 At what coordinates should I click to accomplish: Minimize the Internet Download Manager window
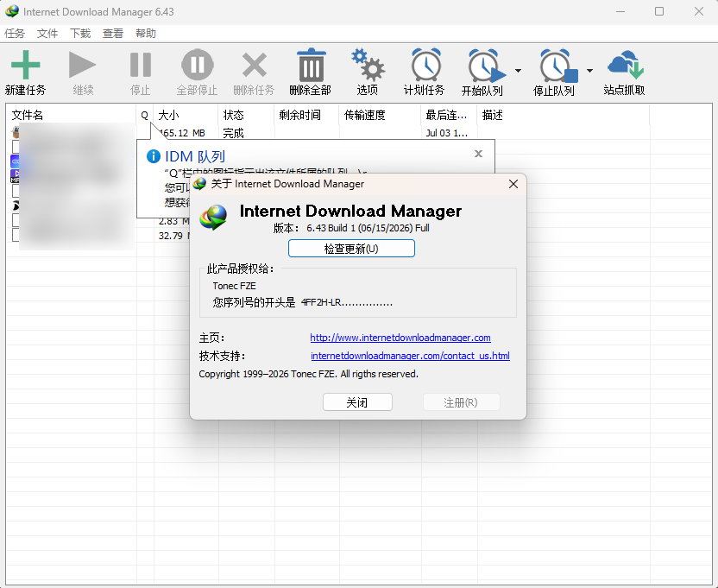620,11
